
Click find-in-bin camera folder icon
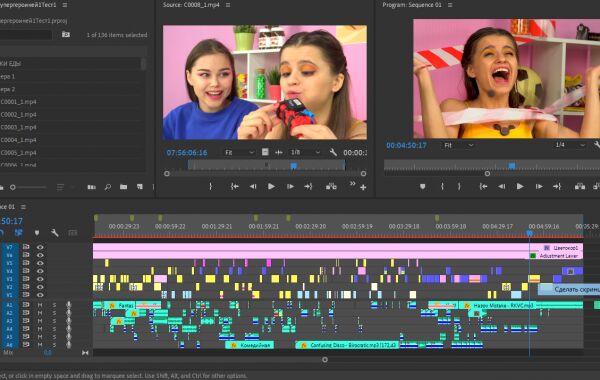click(x=66, y=34)
